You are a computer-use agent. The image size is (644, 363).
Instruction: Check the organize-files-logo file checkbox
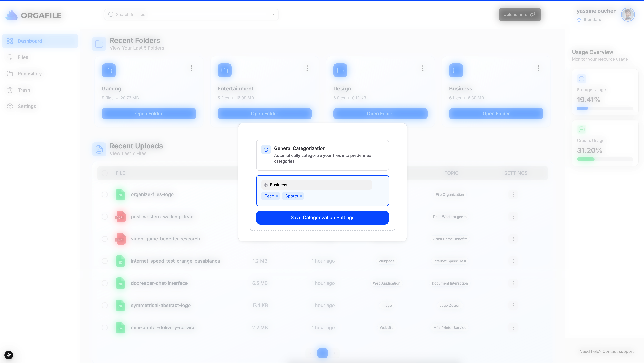point(105,195)
